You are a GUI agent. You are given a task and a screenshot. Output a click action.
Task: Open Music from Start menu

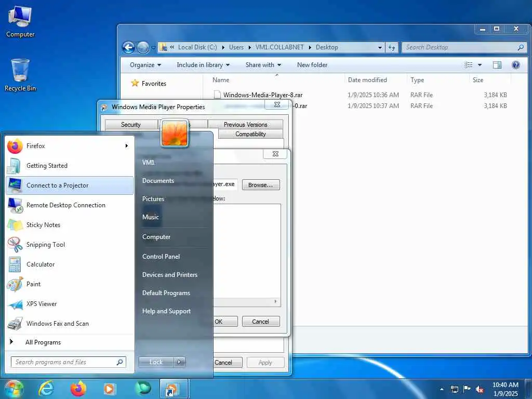pyautogui.click(x=150, y=217)
